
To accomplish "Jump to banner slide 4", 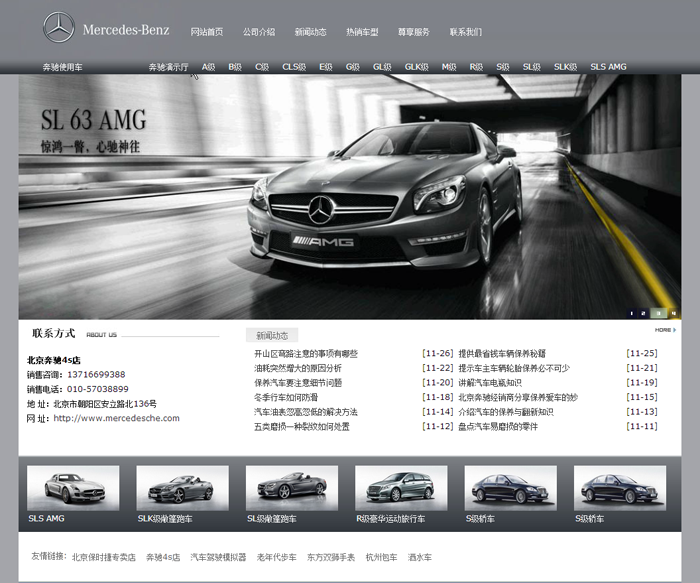I will (x=674, y=313).
